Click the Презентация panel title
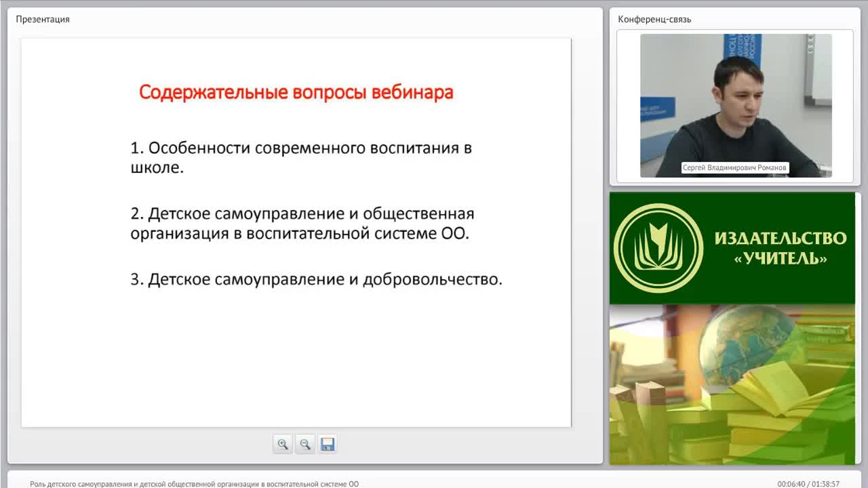Screen dimensions: 868x488 coord(43,19)
